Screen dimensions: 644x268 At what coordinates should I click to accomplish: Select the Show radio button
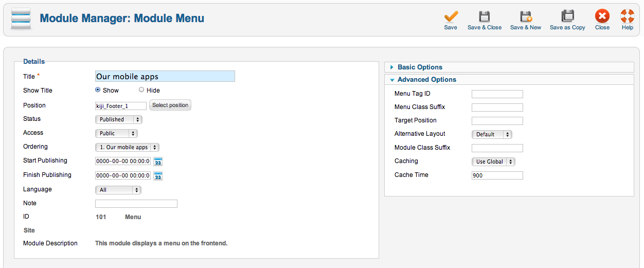click(98, 90)
